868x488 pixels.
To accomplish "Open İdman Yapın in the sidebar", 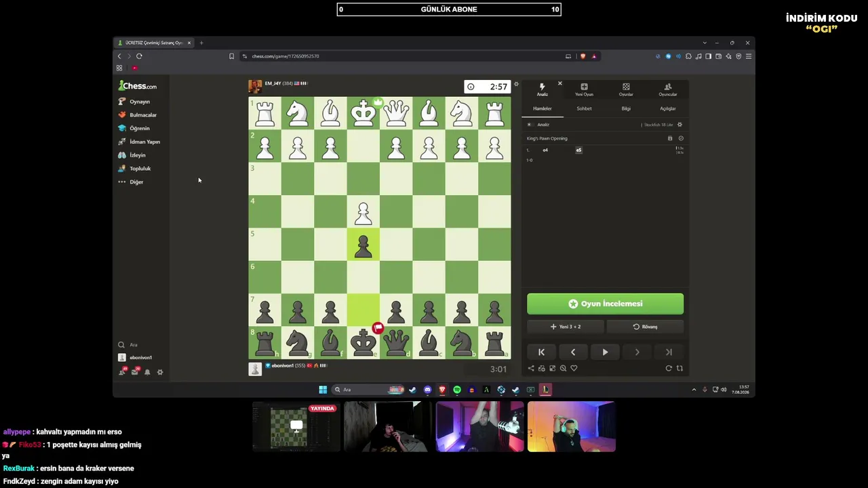I will tap(139, 142).
